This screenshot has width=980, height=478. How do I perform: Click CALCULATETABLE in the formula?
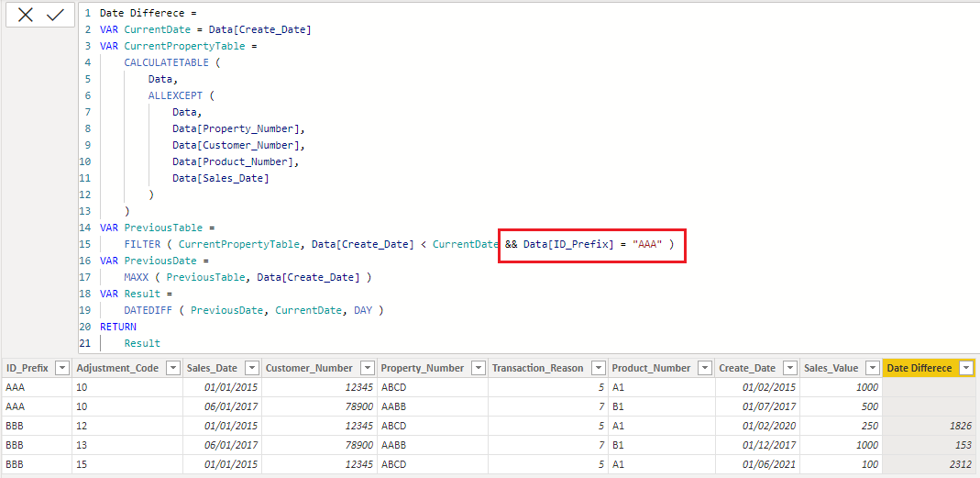166,62
